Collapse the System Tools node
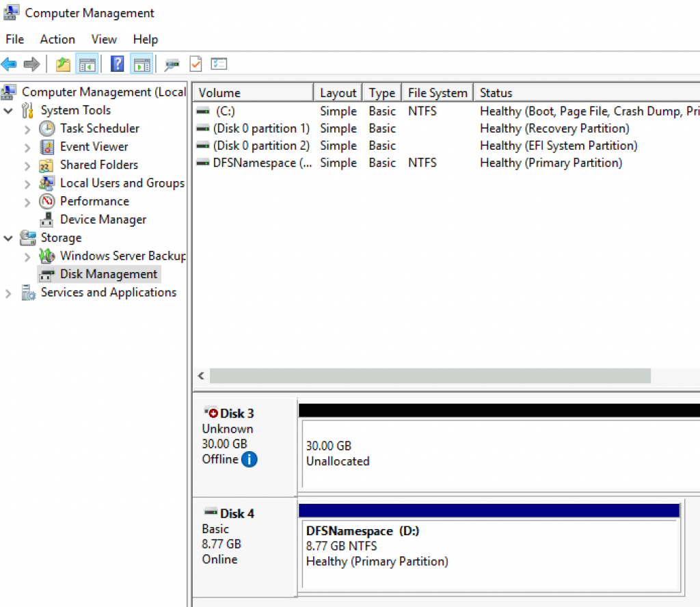 [8, 110]
